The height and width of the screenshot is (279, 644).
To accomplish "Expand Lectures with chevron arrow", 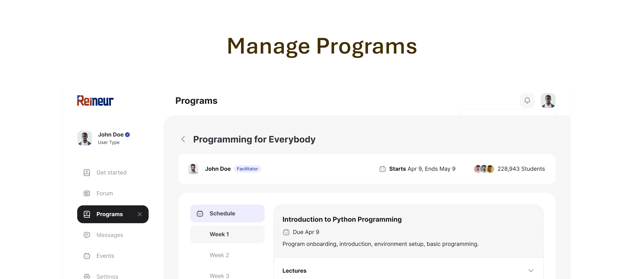I will coord(531,271).
